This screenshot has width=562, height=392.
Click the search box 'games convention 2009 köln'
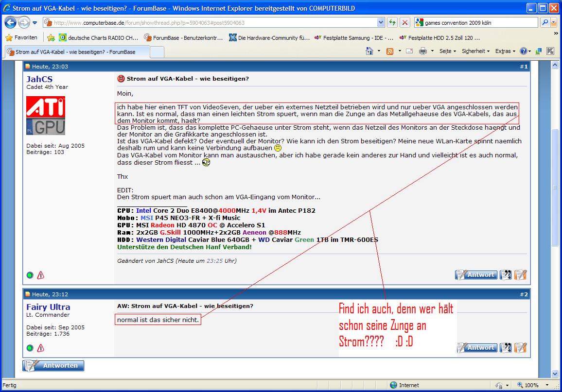coord(476,22)
